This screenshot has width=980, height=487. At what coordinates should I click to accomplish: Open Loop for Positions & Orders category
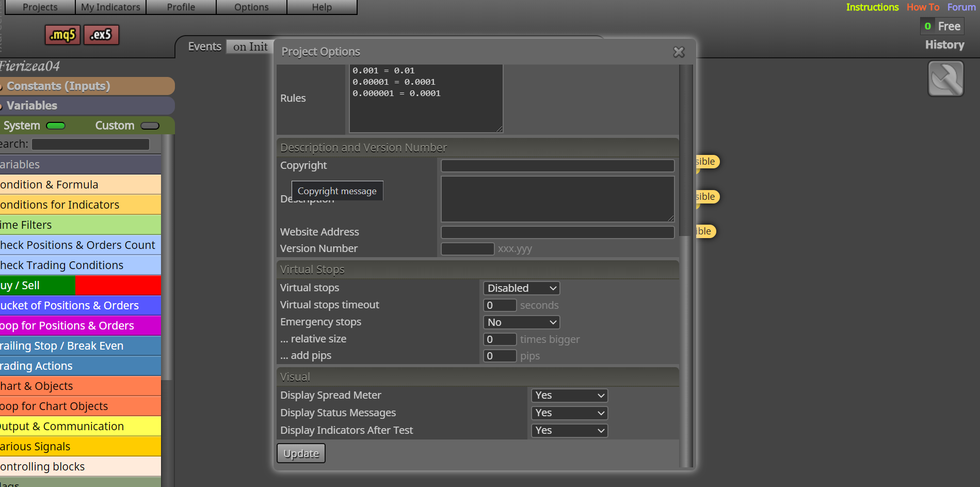click(x=81, y=326)
